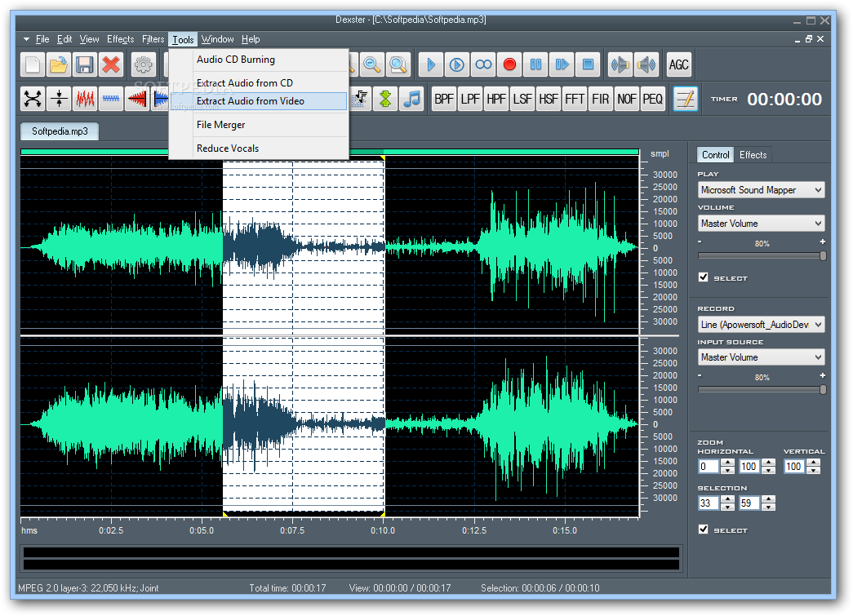853x616 pixels.
Task: Click the playback volume slider handle
Action: [x=822, y=255]
